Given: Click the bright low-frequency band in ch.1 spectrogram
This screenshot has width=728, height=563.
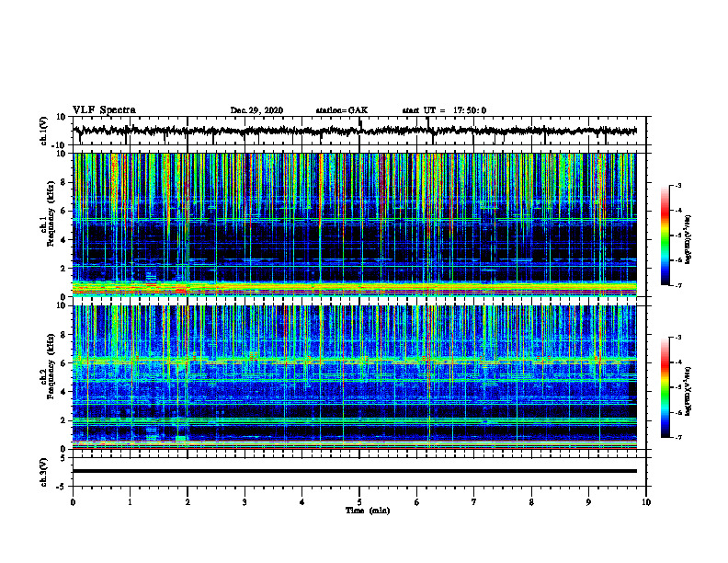Looking at the screenshot, I should pyautogui.click(x=355, y=288).
